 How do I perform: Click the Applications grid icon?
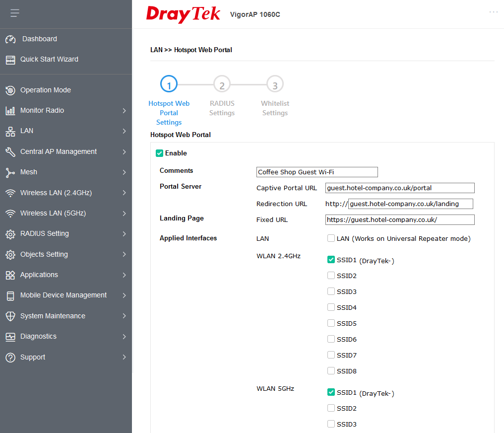10,275
